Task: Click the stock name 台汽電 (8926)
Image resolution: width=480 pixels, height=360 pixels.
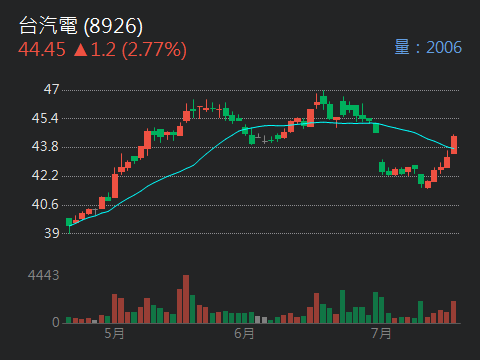Action: point(81,26)
